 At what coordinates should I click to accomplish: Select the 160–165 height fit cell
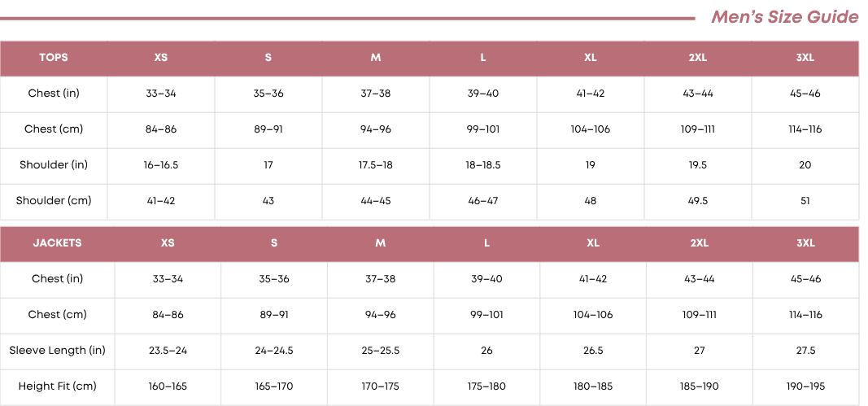[168, 386]
